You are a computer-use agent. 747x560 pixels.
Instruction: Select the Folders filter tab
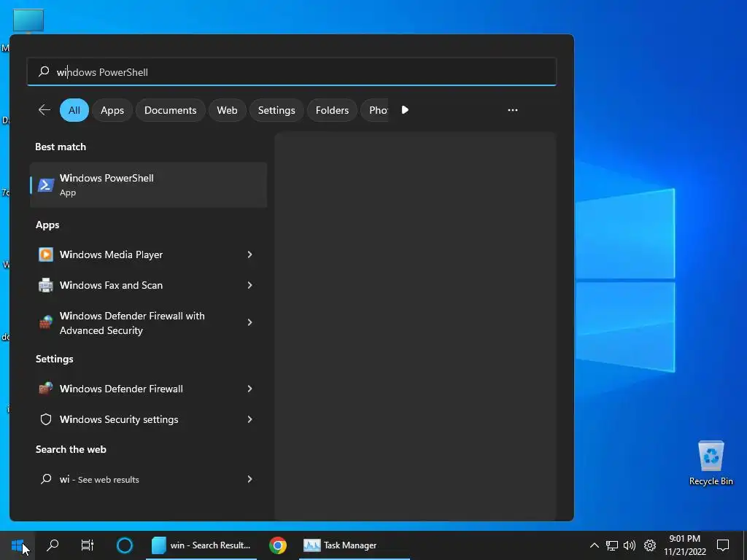pos(332,110)
